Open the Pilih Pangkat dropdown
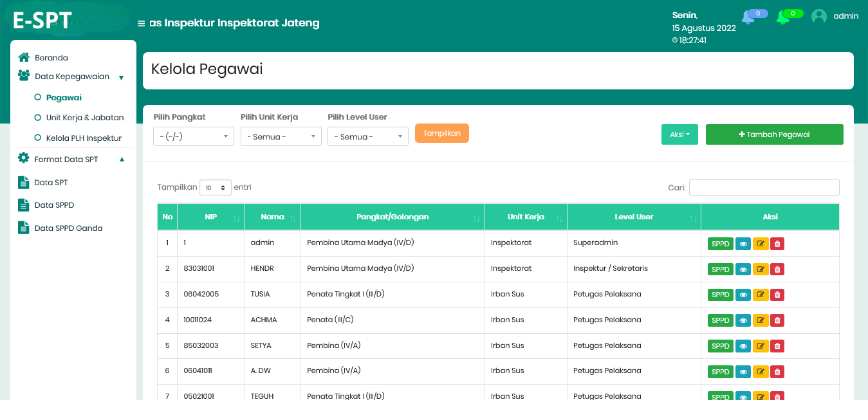868x420 pixels. (x=194, y=136)
